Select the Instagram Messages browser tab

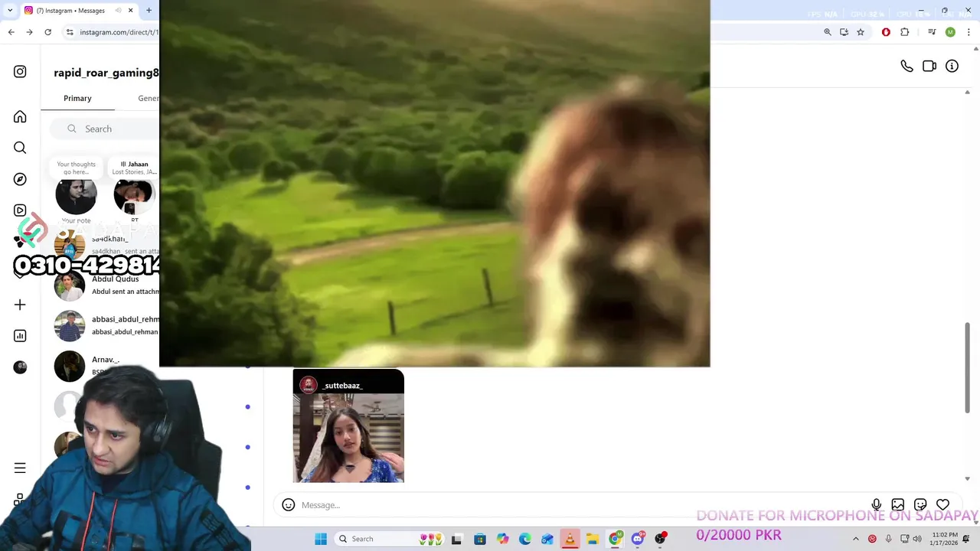point(78,11)
